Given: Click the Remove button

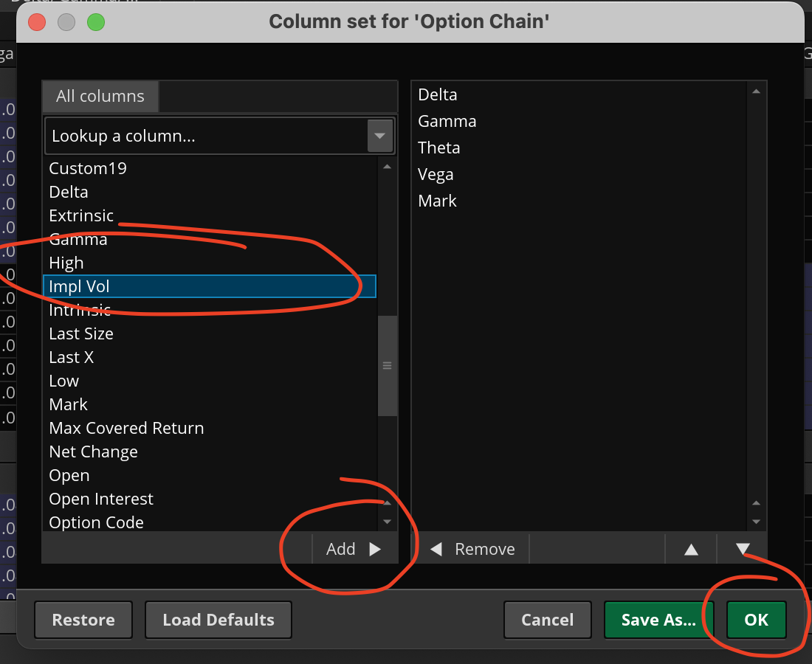Looking at the screenshot, I should coord(472,549).
